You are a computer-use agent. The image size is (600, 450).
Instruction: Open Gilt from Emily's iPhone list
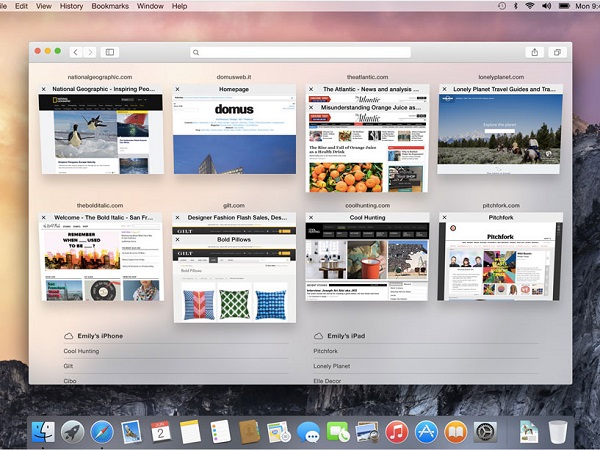pos(68,366)
